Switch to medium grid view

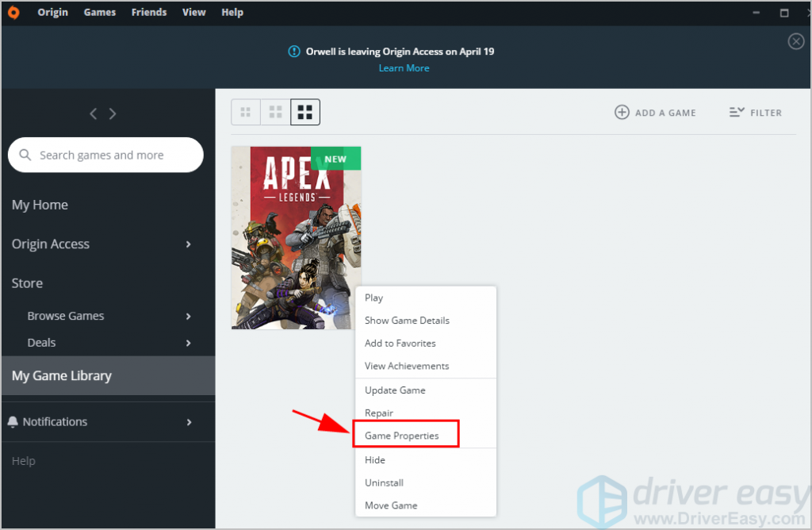coord(275,113)
